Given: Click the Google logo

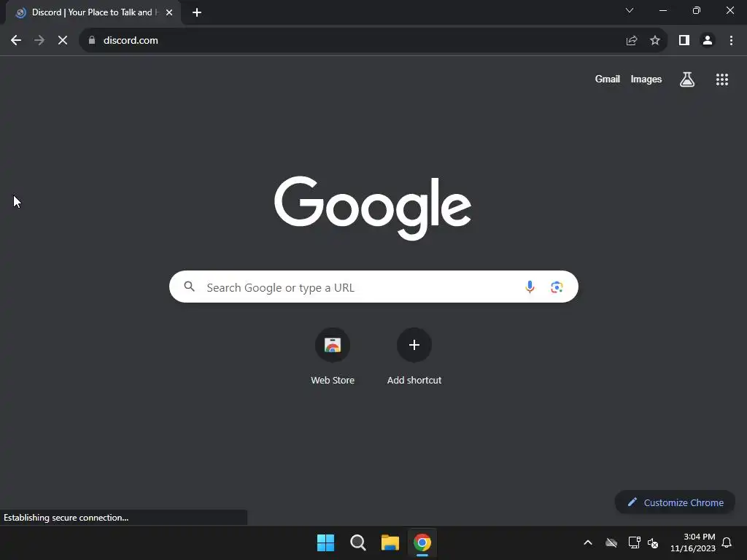Looking at the screenshot, I should (x=373, y=208).
